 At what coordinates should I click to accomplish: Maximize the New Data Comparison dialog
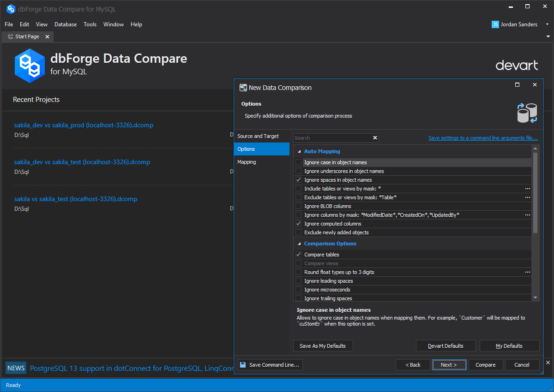click(x=517, y=85)
